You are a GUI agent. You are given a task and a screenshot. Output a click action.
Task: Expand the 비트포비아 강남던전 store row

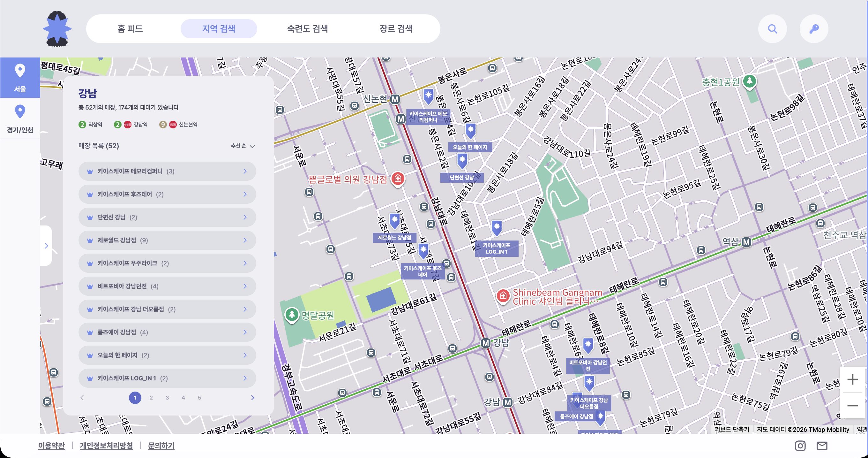pyautogui.click(x=167, y=286)
